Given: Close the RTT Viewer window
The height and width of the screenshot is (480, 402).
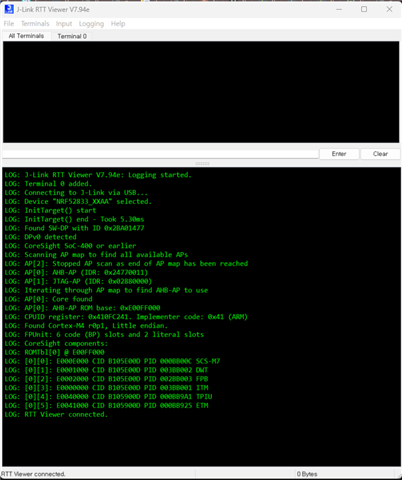Looking at the screenshot, I should [x=389, y=9].
